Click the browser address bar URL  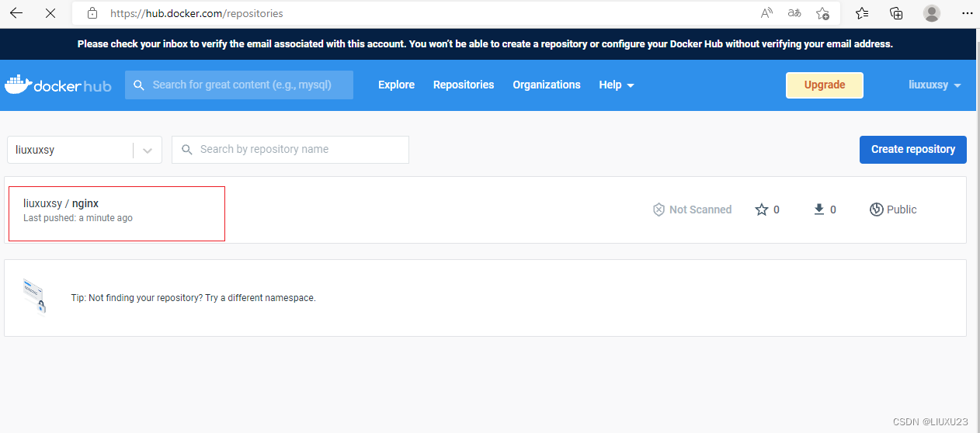196,13
